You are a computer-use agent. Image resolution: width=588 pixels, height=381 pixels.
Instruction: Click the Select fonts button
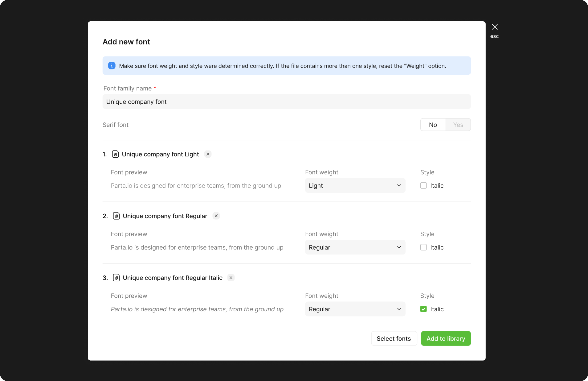click(394, 339)
